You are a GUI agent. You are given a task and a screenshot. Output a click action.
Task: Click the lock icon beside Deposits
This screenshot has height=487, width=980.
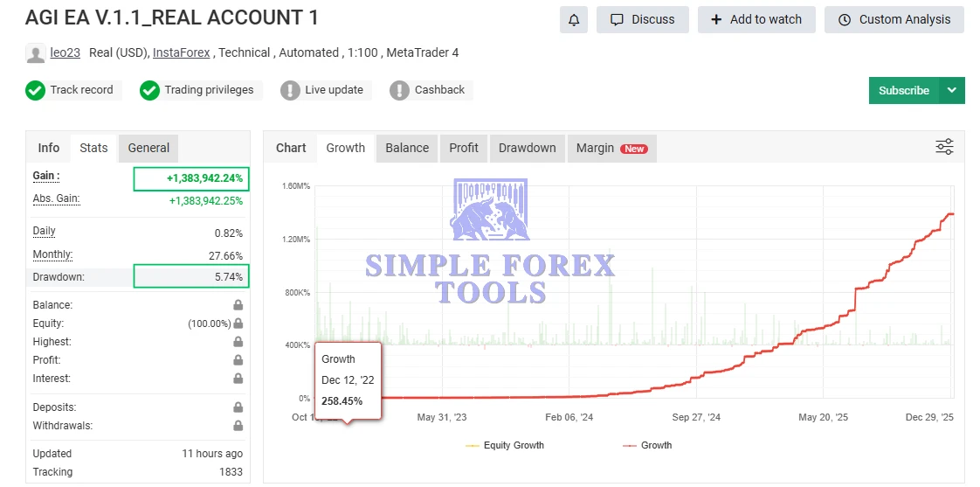pos(238,407)
